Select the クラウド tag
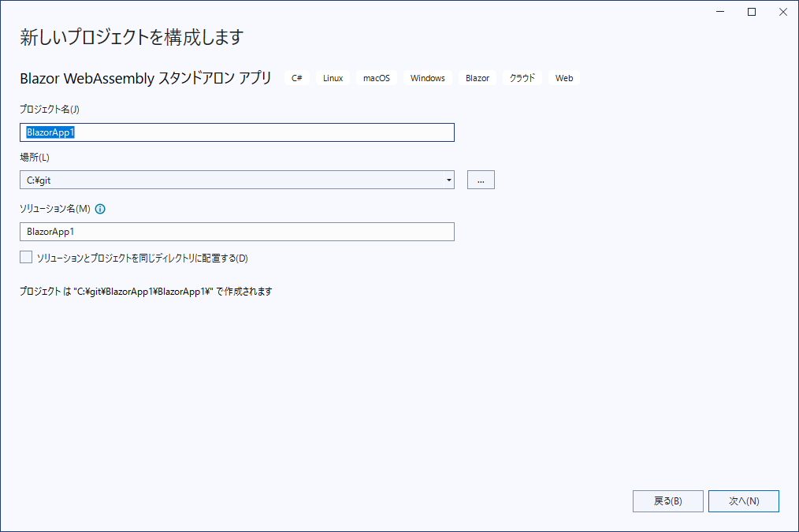This screenshot has height=532, width=799. pos(522,77)
